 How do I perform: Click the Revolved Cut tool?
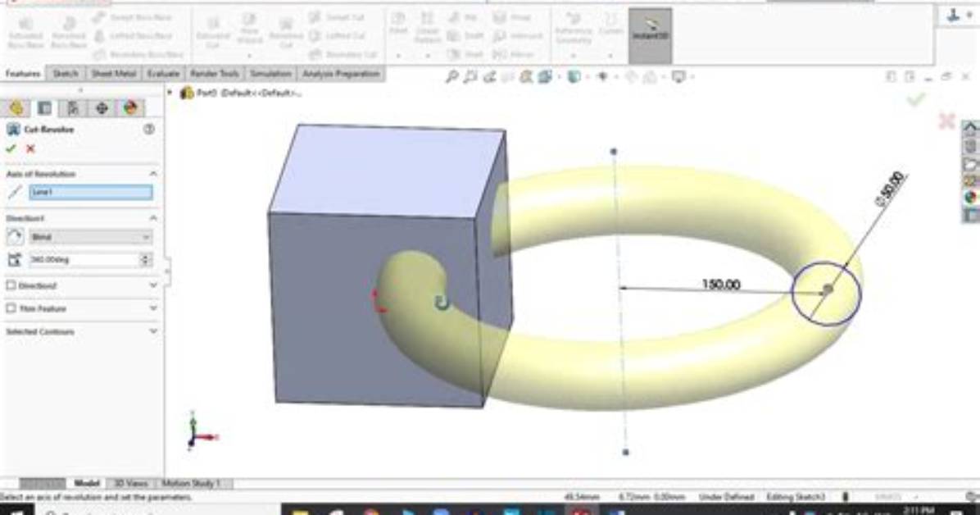tap(286, 33)
